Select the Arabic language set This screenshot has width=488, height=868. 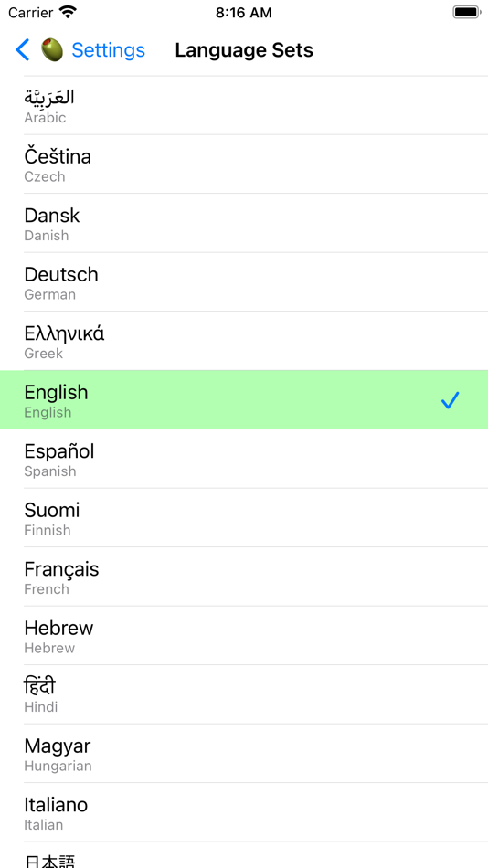244,105
